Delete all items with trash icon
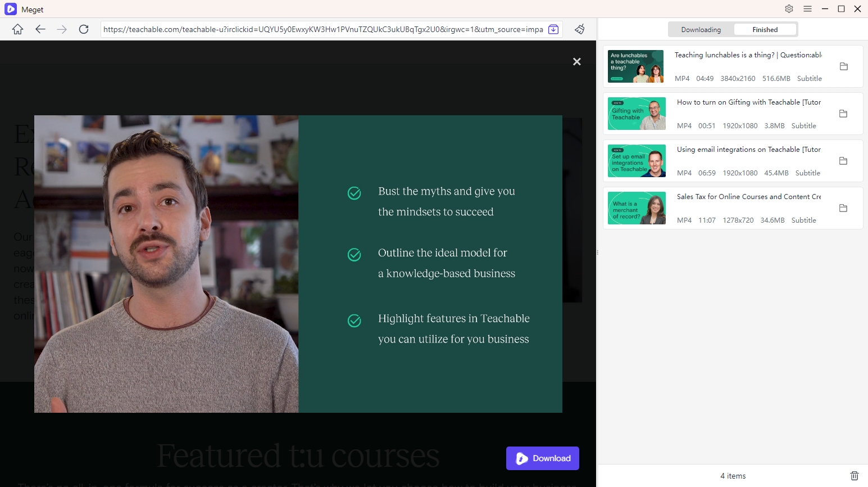 (x=854, y=476)
